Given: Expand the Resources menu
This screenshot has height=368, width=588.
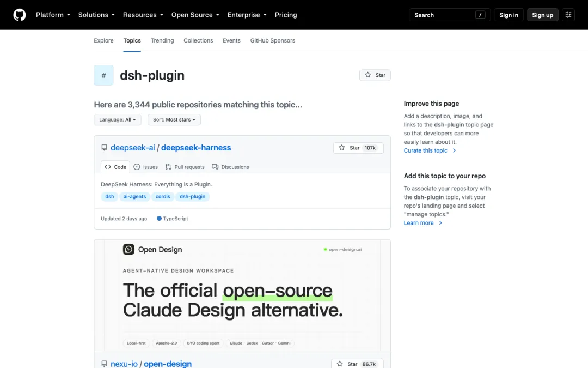Looking at the screenshot, I should pyautogui.click(x=143, y=15).
